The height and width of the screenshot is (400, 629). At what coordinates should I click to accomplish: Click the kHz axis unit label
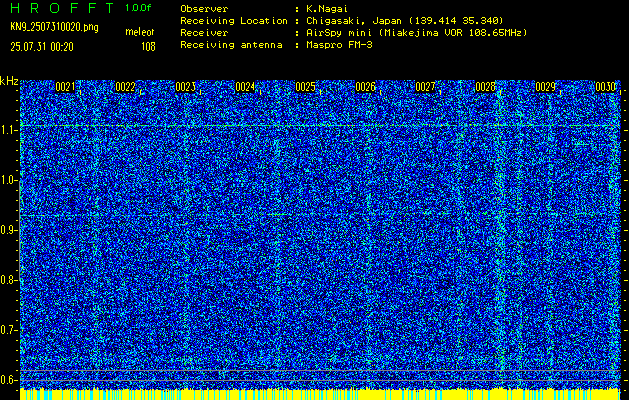[x=9, y=81]
